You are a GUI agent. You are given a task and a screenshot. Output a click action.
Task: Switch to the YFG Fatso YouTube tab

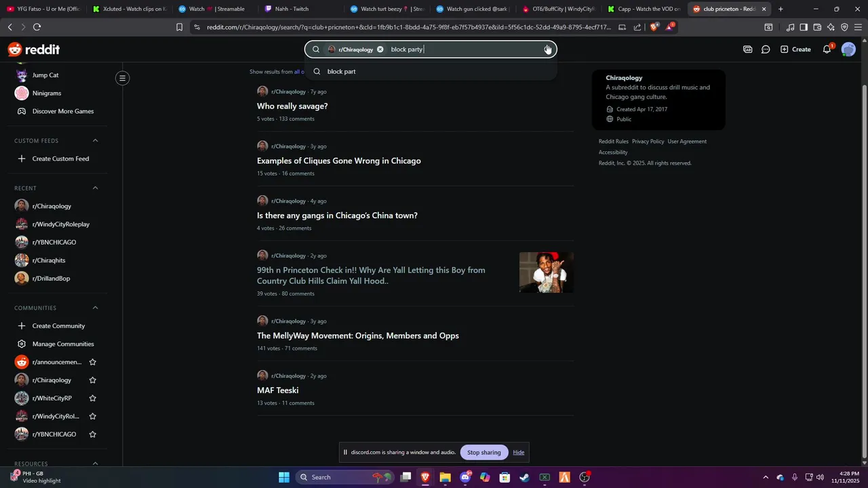[43, 9]
